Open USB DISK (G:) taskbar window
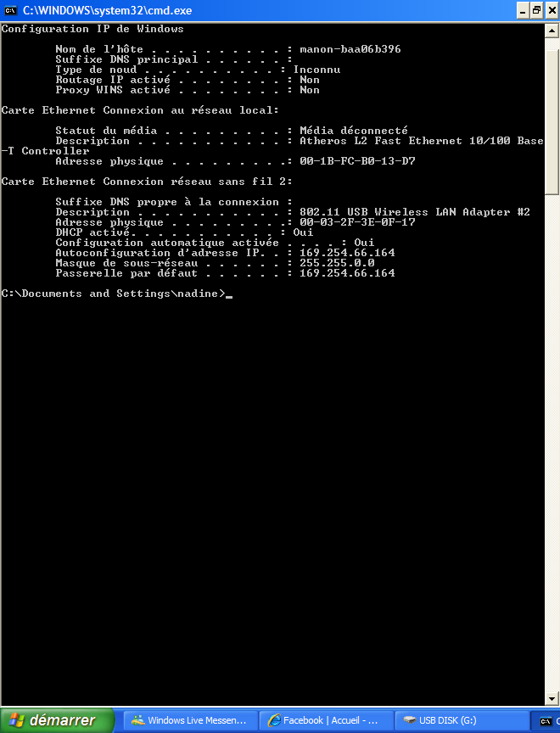560x733 pixels. [462, 720]
